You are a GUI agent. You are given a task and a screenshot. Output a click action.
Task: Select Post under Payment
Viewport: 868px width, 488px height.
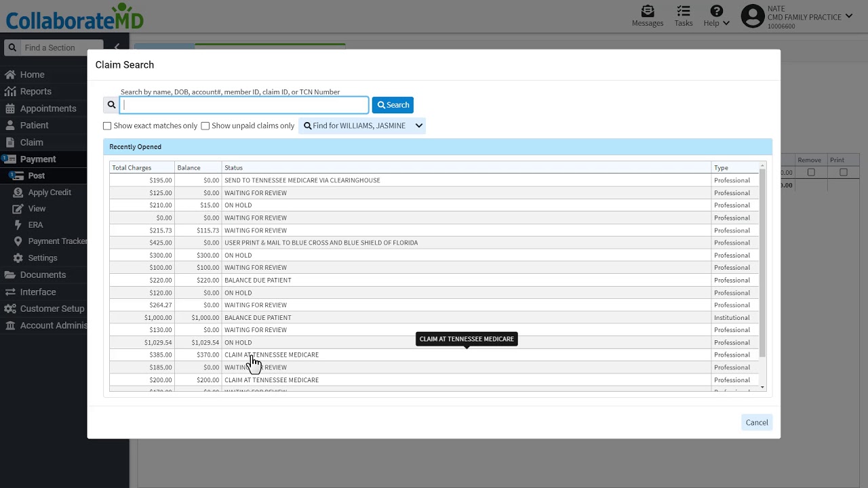[36, 176]
